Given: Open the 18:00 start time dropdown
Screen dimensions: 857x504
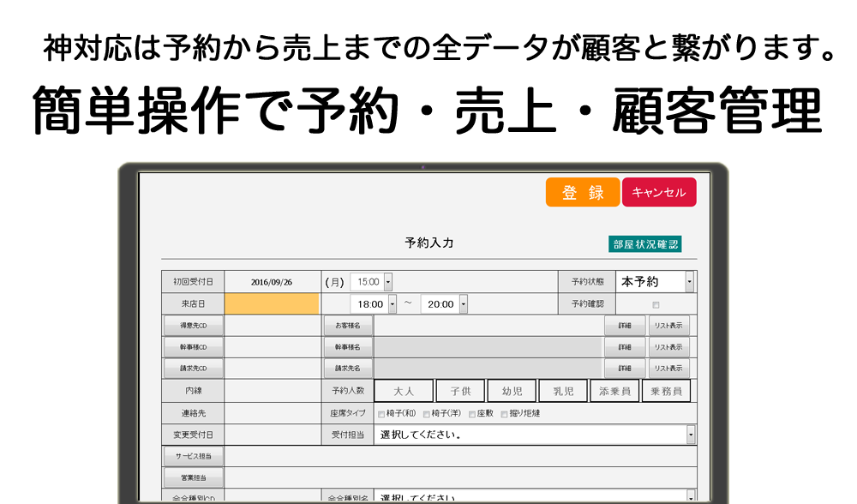Looking at the screenshot, I should 393,304.
